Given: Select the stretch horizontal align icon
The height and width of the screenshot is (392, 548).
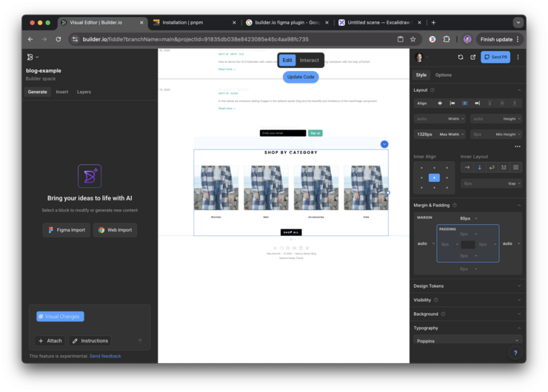Looking at the screenshot, I should 464,103.
